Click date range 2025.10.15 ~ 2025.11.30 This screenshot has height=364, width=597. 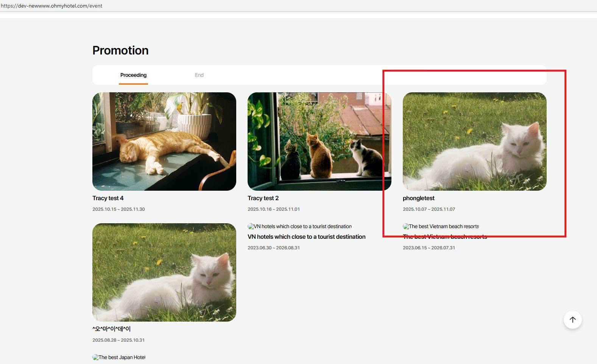[118, 209]
